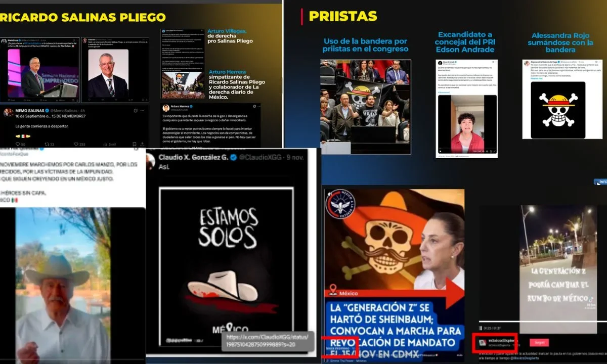Image resolution: width=607 pixels, height=364 pixels.
Task: Click 'PRIISTAS' section heading
Action: (x=343, y=16)
